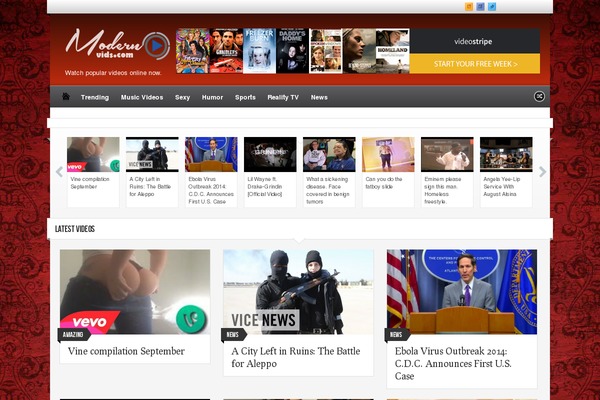Click the Latest Videos section heading
Viewport: 600px width, 400px height.
pos(75,229)
